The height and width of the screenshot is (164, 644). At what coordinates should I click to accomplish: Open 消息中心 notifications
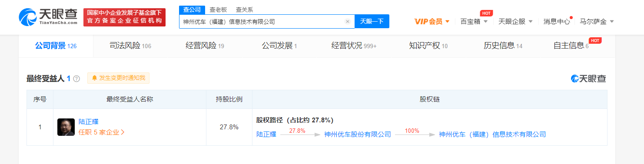point(557,21)
